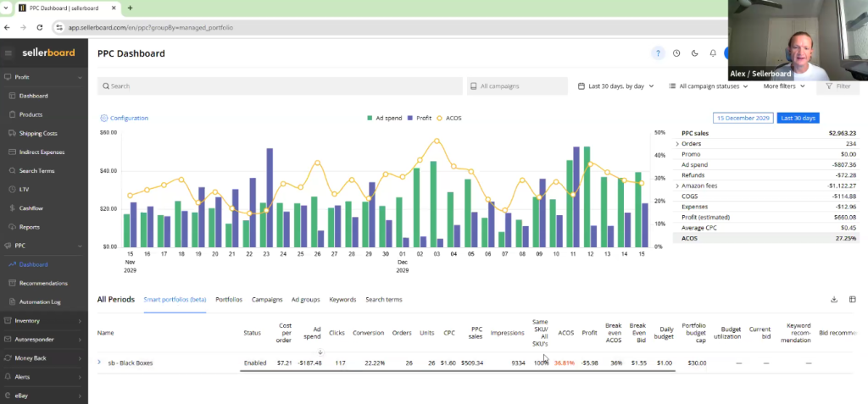Click the download export icon above table
Viewport: 868px width, 404px height.
coord(834,299)
